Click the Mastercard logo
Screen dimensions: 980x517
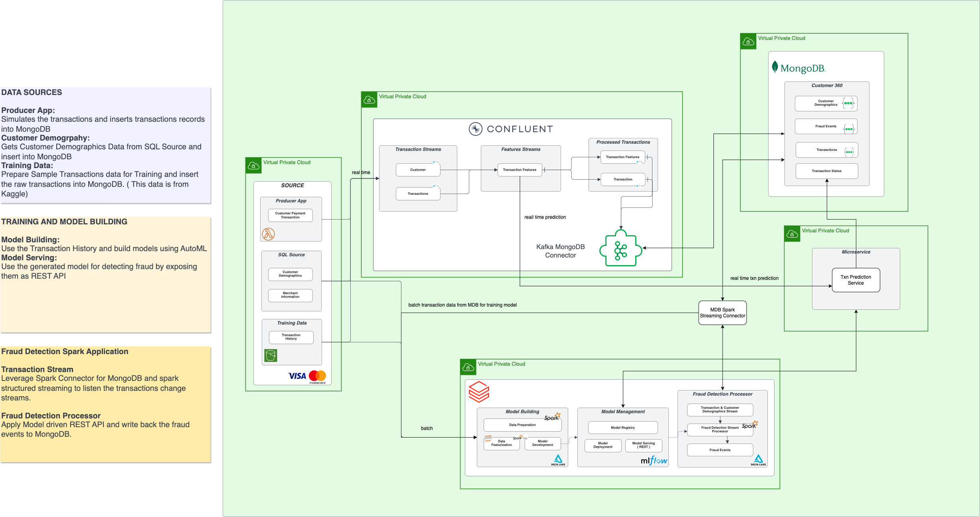pyautogui.click(x=318, y=376)
